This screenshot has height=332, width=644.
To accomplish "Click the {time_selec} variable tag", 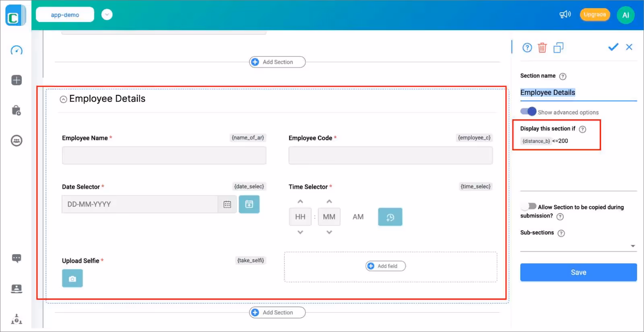I will (476, 186).
